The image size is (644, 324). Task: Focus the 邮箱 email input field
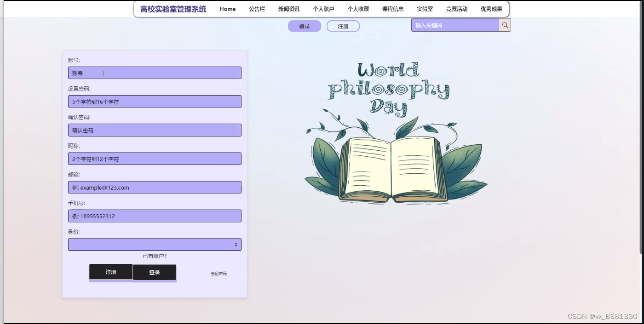point(155,188)
